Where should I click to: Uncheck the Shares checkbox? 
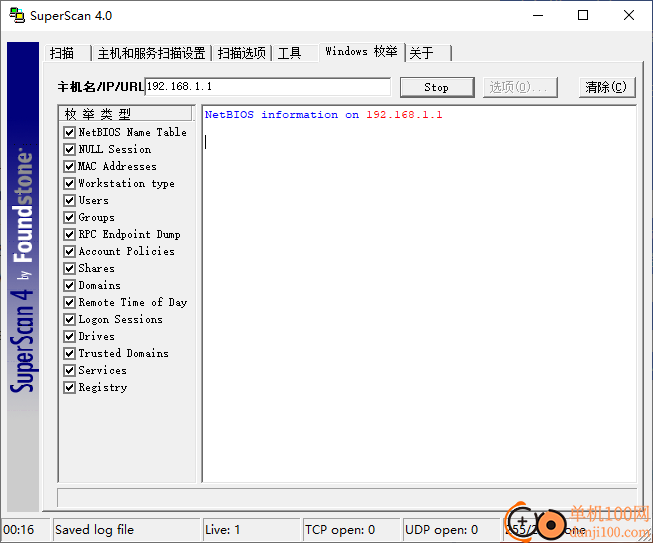[x=70, y=269]
